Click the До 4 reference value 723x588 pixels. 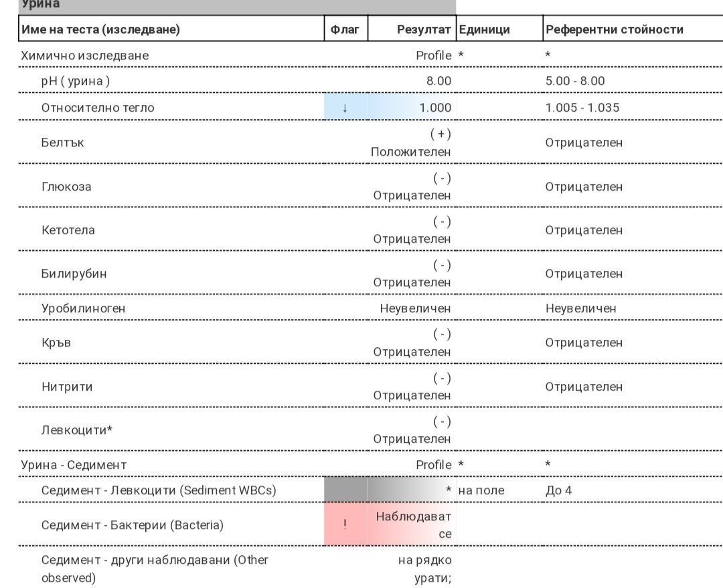click(x=558, y=490)
